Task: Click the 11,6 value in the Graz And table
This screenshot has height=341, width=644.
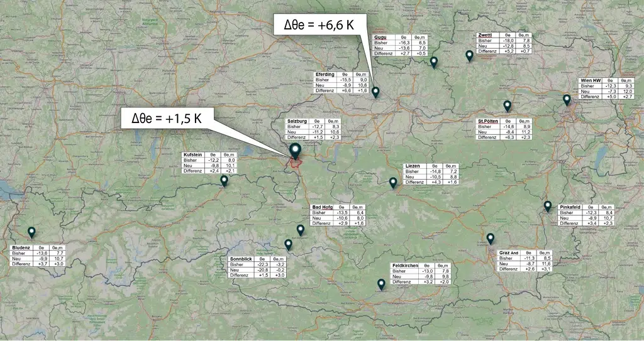Action: coord(545,264)
